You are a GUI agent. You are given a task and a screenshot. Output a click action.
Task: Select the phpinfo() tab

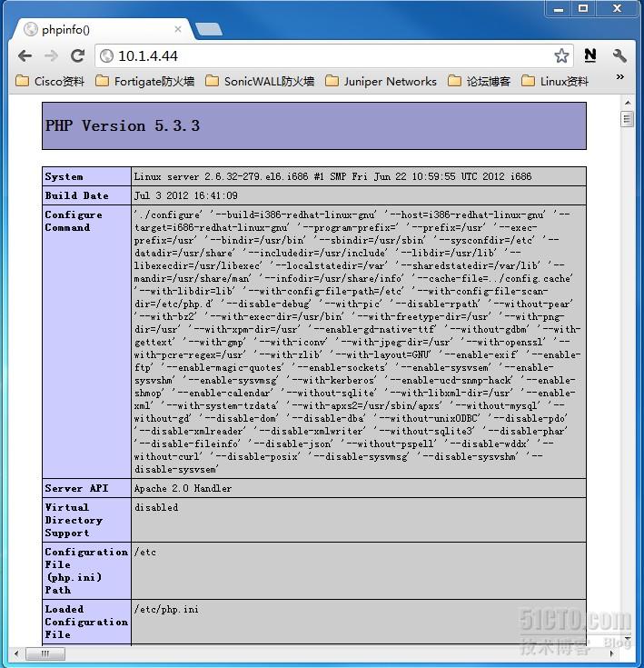[x=100, y=29]
